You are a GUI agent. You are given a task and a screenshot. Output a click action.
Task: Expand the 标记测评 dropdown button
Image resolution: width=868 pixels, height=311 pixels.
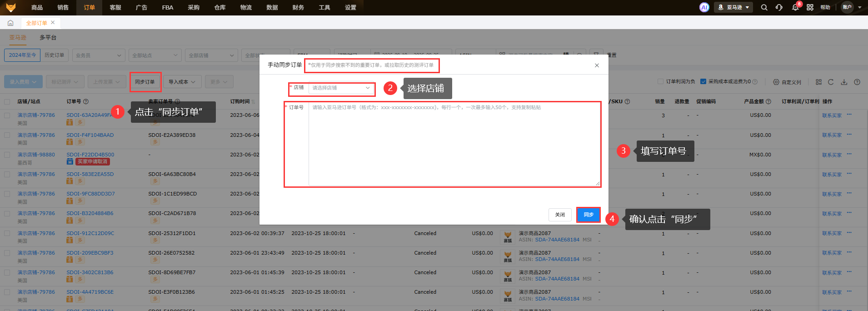pyautogui.click(x=65, y=82)
